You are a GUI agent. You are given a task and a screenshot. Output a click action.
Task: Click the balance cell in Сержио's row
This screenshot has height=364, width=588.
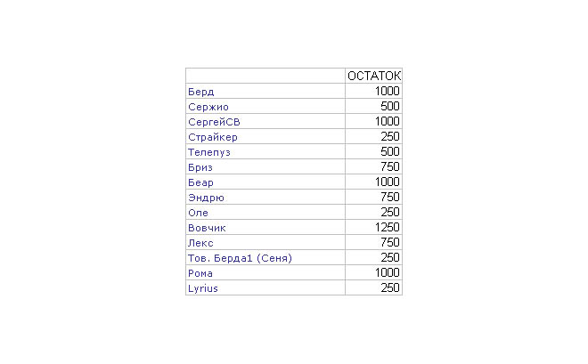tap(390, 107)
